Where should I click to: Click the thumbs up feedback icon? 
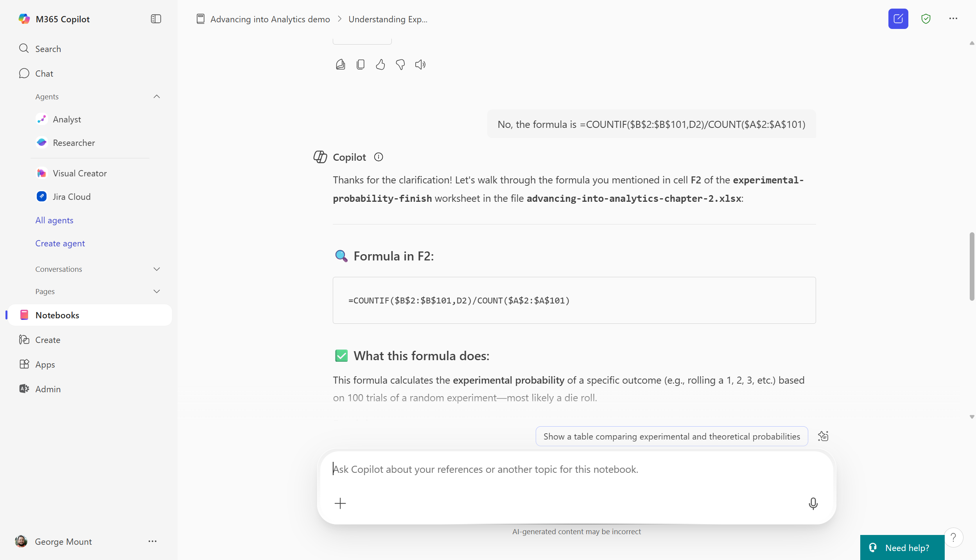(380, 65)
